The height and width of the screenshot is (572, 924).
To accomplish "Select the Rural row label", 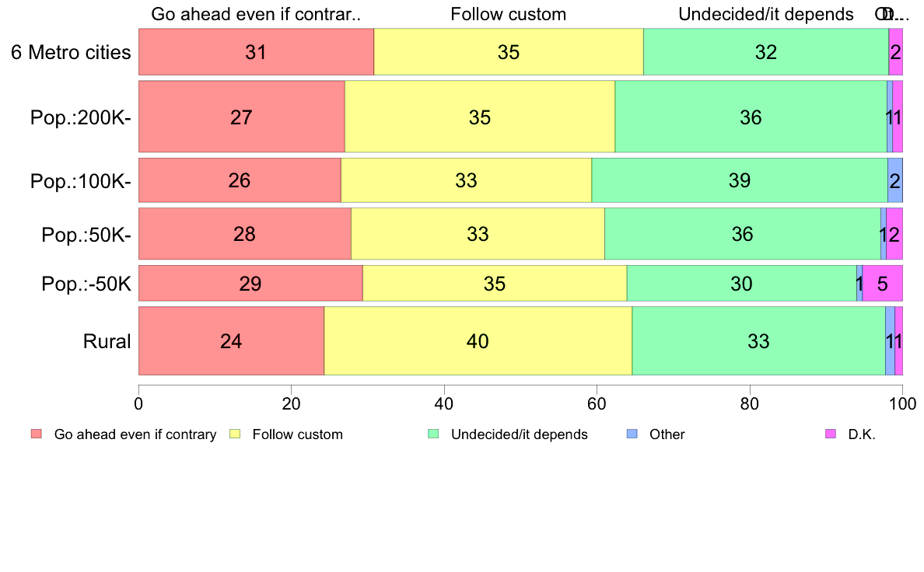I will coord(107,341).
